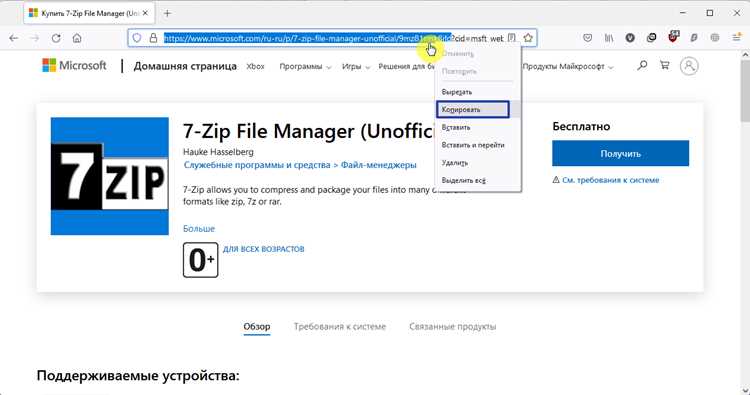Click the grey globe extension icon
This screenshot has height=395, width=750.
click(715, 38)
